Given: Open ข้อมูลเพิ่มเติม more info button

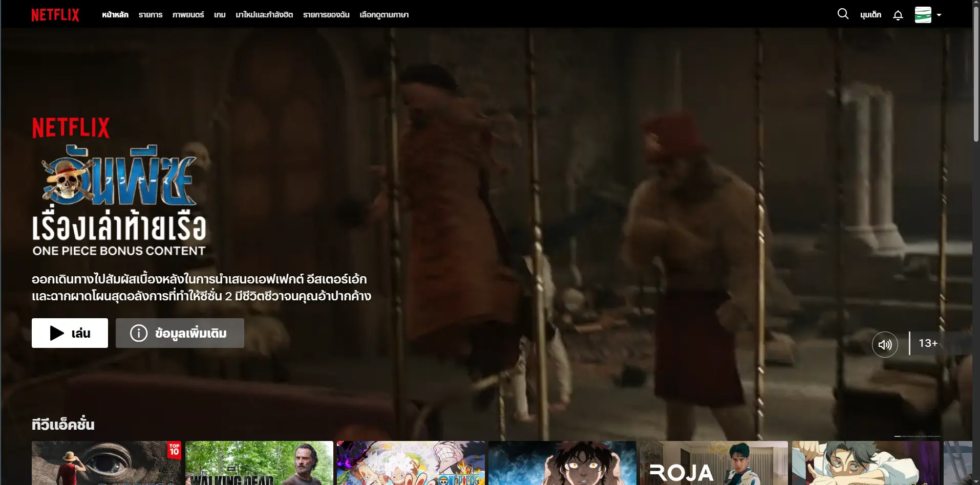Looking at the screenshot, I should [x=180, y=333].
